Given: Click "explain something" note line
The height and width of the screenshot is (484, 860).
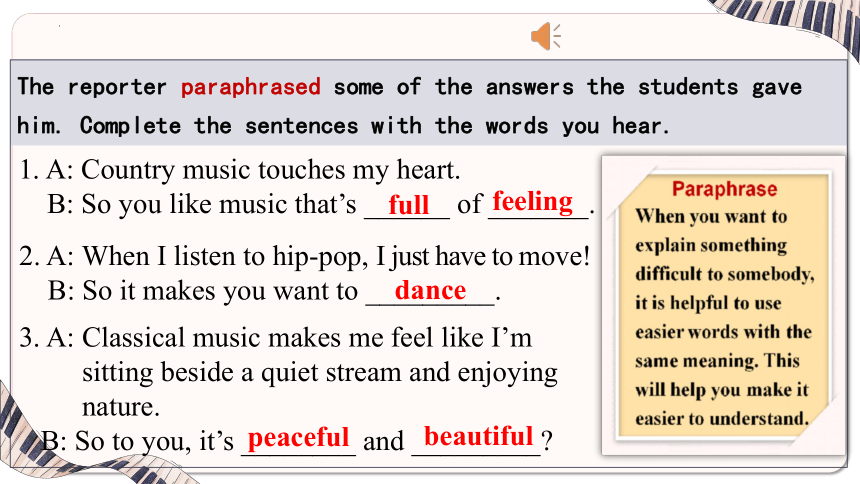Looking at the screenshot, I should [711, 245].
